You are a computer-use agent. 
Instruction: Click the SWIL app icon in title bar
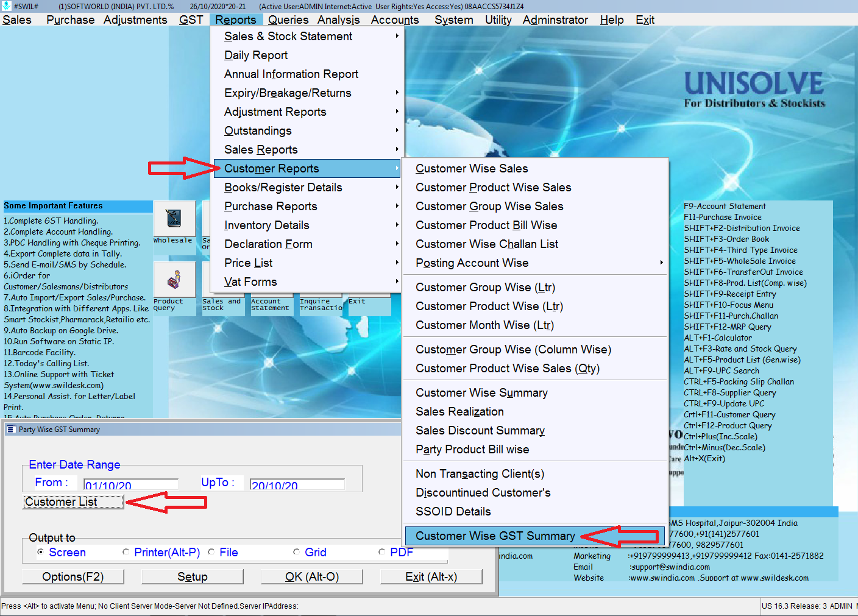pyautogui.click(x=7, y=6)
